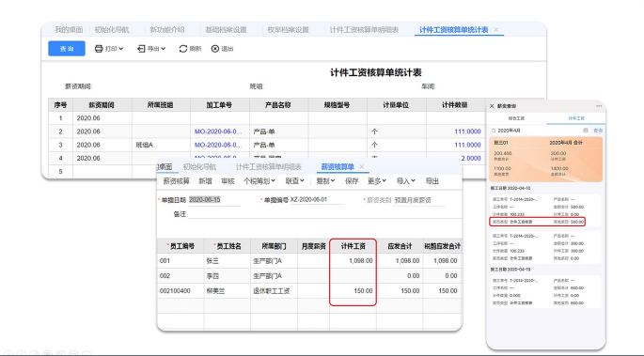The height and width of the screenshot is (356, 644).
Task: Open the 新功能介绍 tab
Action: click(x=166, y=29)
